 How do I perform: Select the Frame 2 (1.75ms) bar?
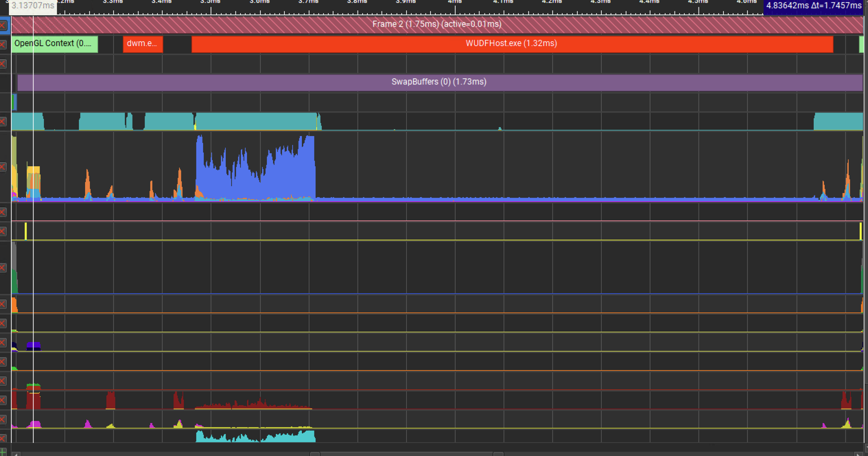[437, 25]
